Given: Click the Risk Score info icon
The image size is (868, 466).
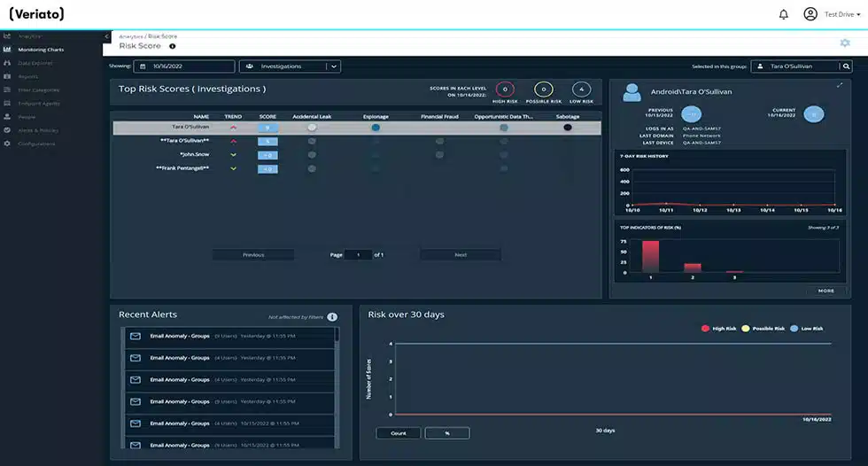Looking at the screenshot, I should [172, 46].
